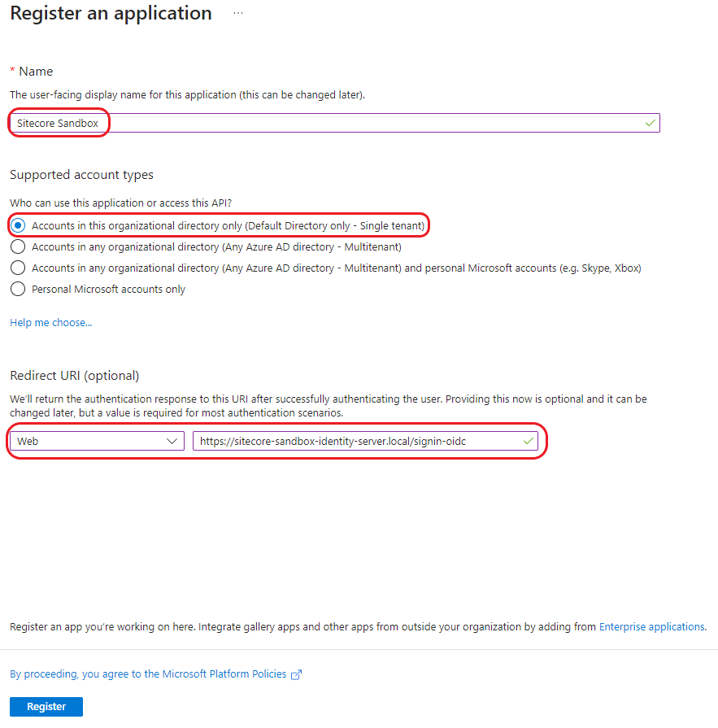Click the Register an application page title
The width and height of the screenshot is (718, 728).
coord(111,14)
